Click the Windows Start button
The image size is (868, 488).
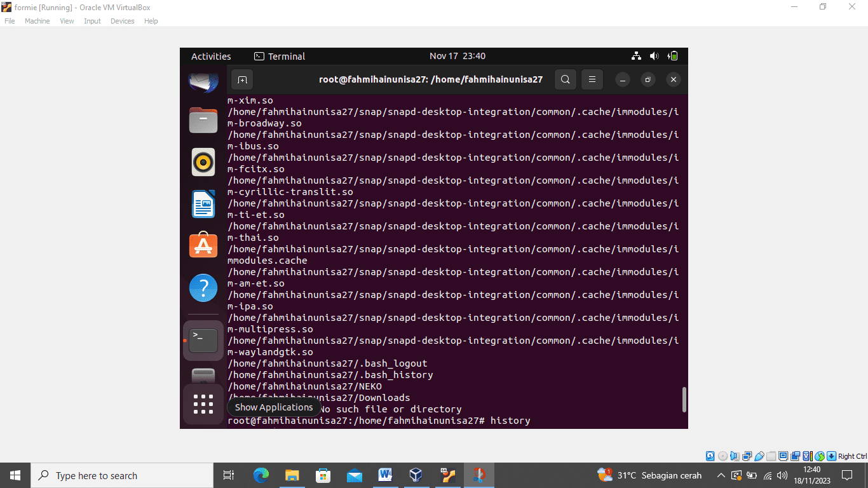pos(15,475)
